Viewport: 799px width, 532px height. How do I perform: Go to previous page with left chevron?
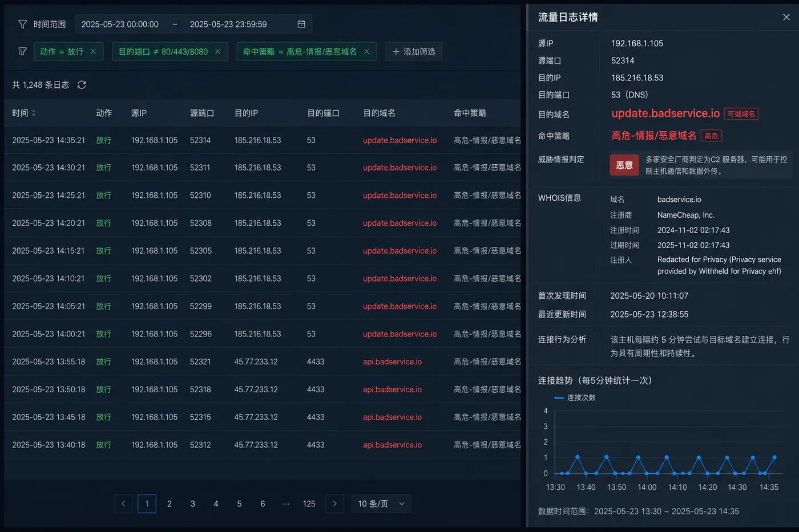coord(123,503)
